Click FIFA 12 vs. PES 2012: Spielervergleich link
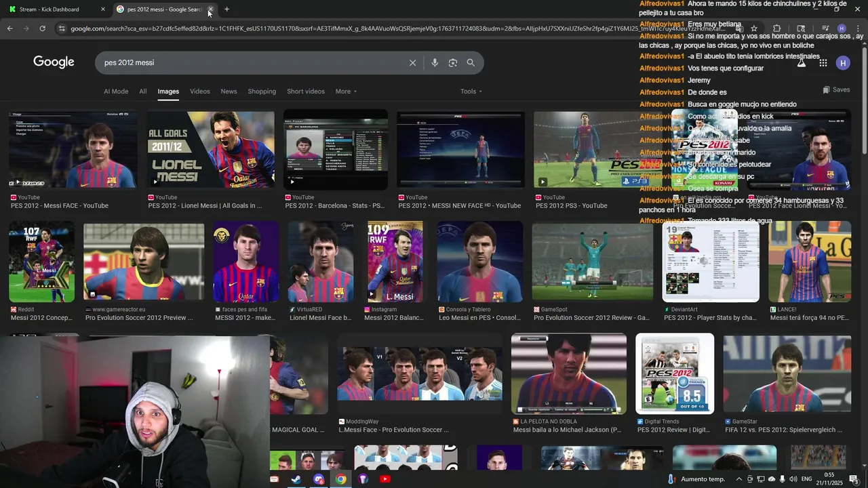 click(783, 430)
